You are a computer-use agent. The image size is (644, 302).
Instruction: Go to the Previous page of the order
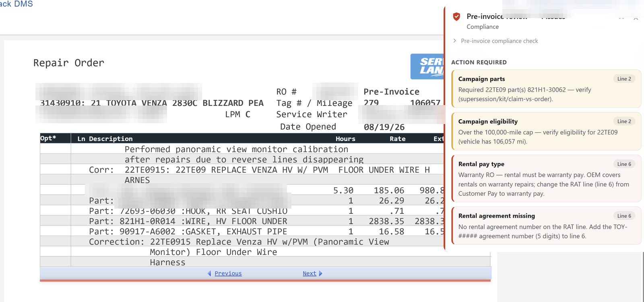[228, 273]
